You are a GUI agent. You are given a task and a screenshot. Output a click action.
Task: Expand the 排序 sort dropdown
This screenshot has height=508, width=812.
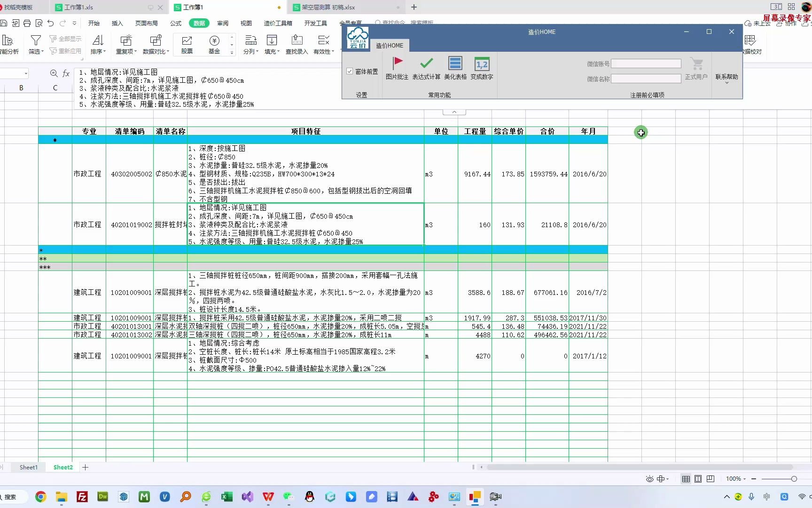tap(98, 45)
